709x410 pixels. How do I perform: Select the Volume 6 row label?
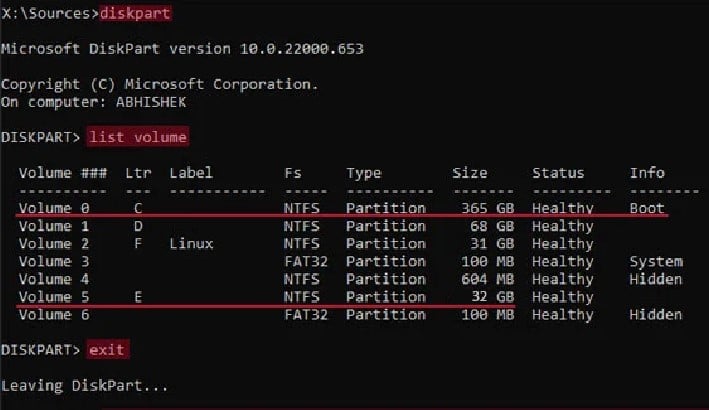54,315
